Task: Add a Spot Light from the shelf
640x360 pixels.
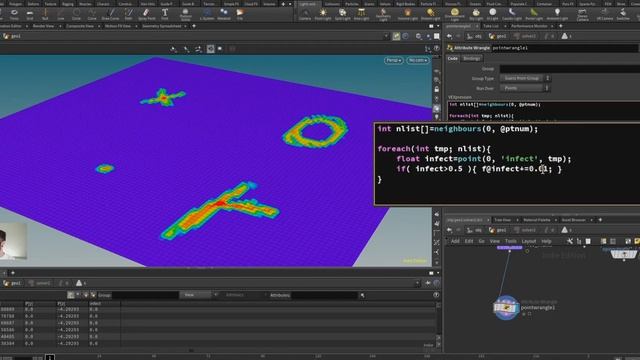Action: click(342, 14)
